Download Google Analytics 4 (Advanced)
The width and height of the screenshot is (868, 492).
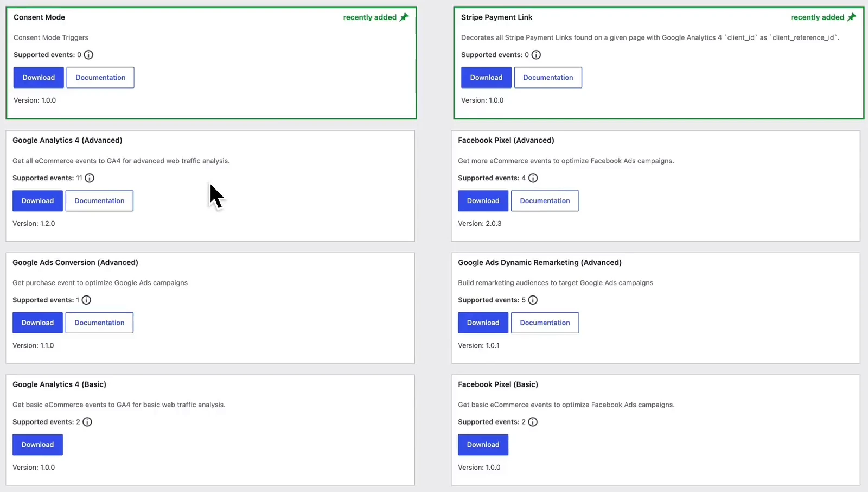pos(37,201)
